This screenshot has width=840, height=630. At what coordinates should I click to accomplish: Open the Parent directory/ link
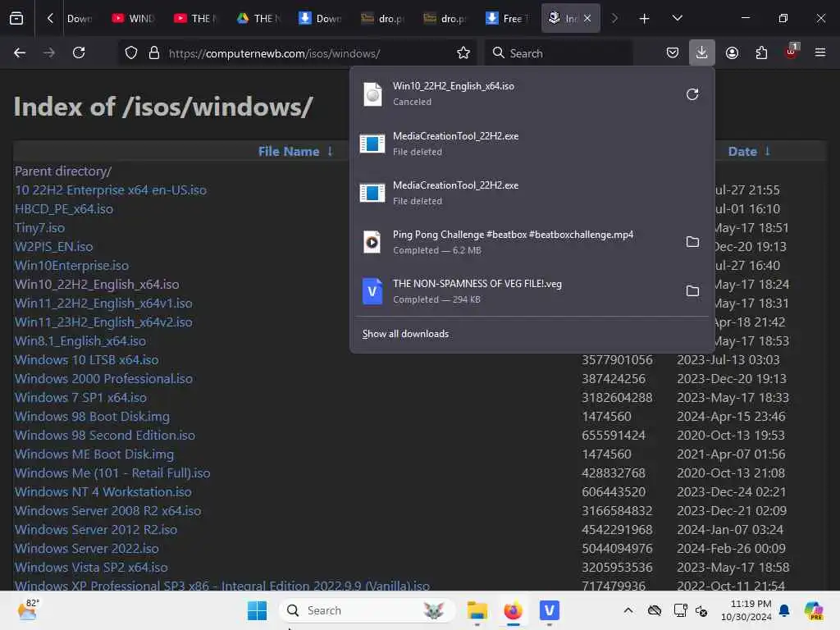[x=63, y=171]
